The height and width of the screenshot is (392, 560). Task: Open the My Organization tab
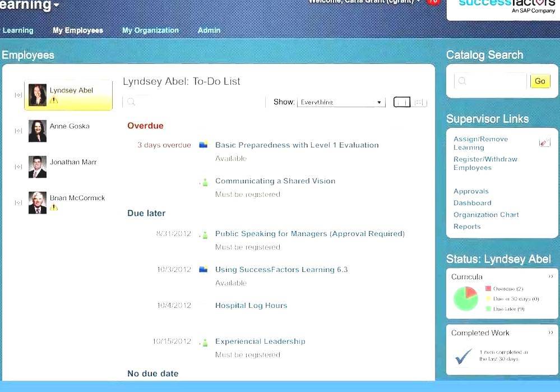(x=150, y=30)
